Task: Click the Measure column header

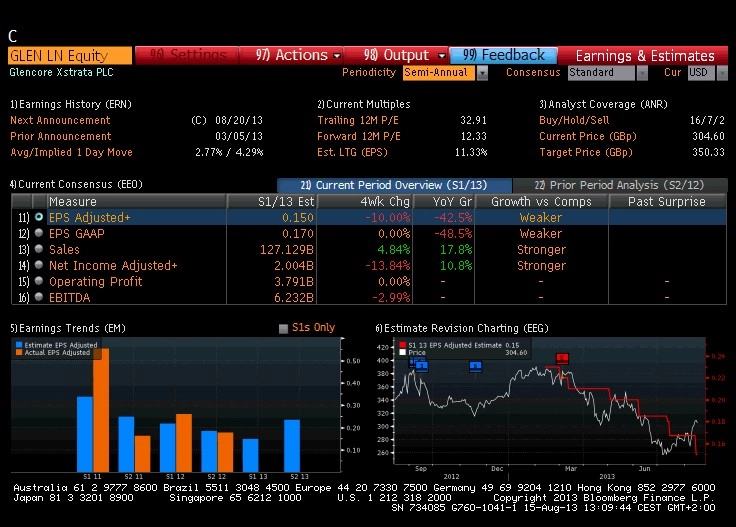Action: click(137, 202)
